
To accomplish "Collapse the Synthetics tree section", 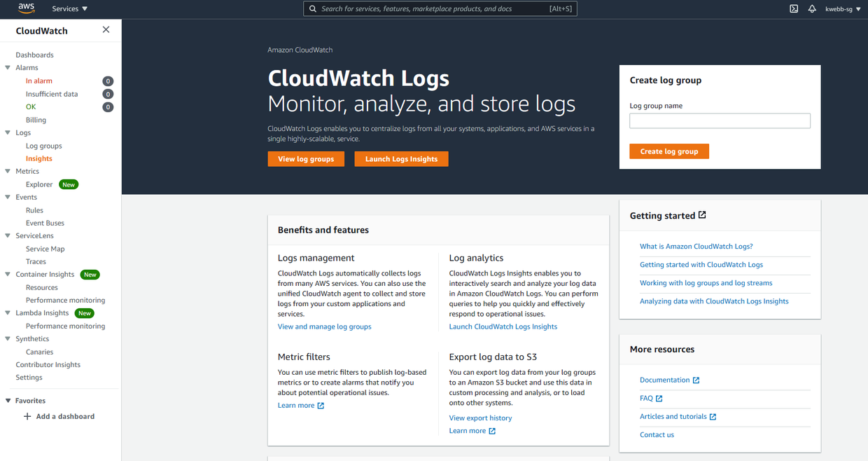I will click(x=8, y=338).
